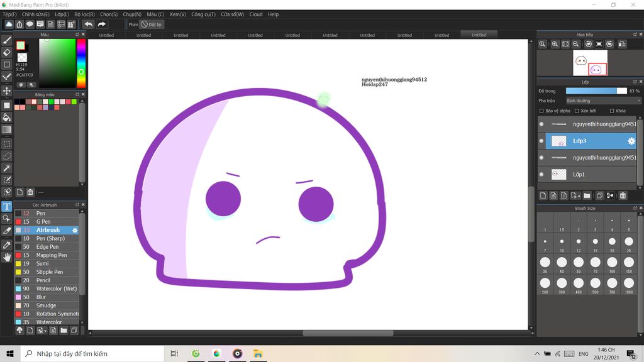The image size is (644, 362).
Task: Click the Undo arrow
Action: [x=88, y=25]
